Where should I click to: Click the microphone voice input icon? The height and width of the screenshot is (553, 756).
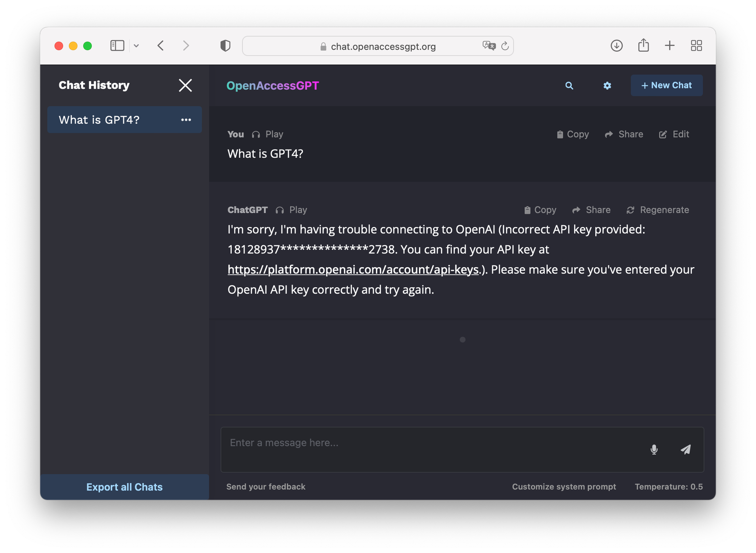click(x=654, y=449)
